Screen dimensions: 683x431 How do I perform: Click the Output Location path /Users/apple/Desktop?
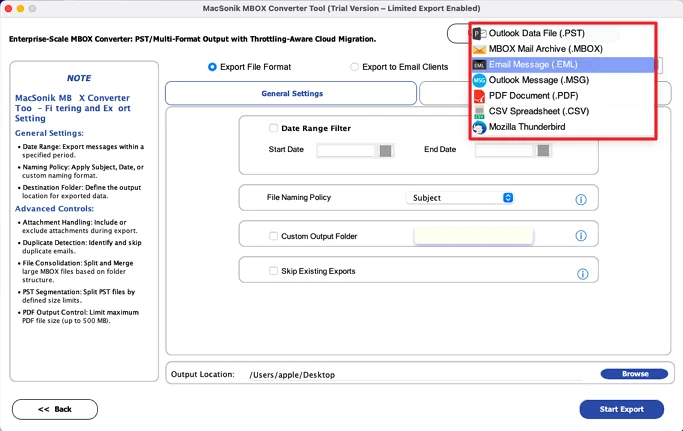(x=292, y=375)
